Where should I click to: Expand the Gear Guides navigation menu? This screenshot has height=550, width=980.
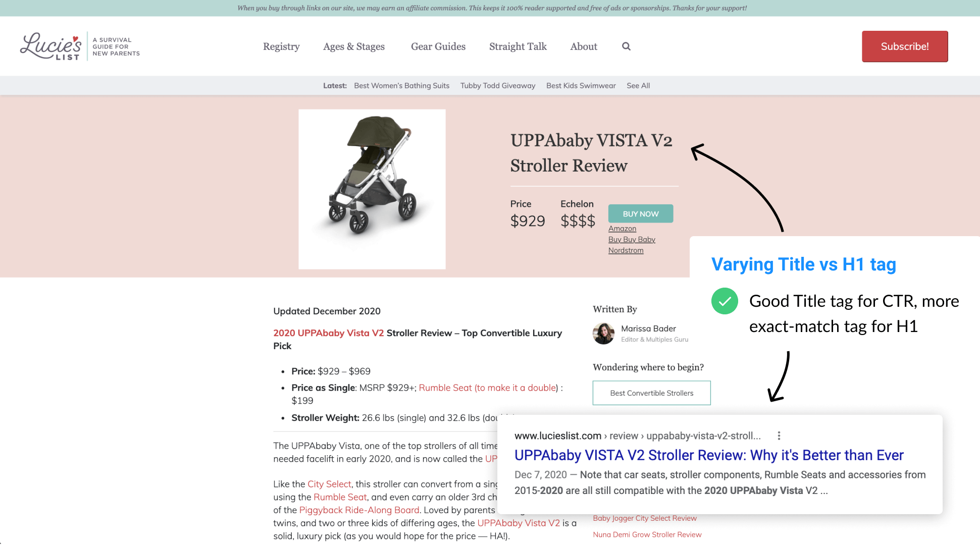click(x=438, y=46)
